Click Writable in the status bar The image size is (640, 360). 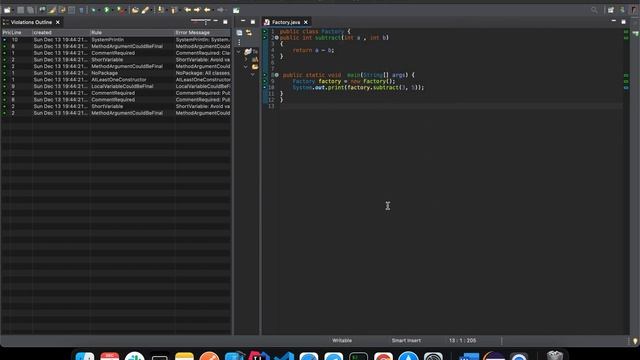(342, 340)
